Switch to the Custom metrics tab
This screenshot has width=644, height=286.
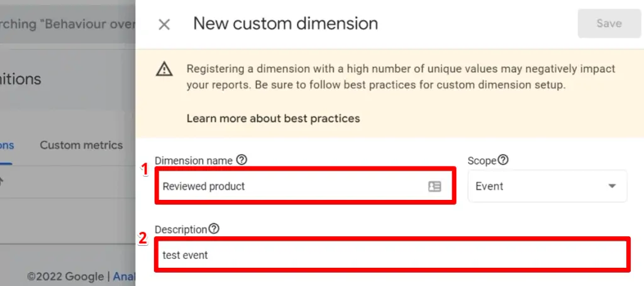81,145
